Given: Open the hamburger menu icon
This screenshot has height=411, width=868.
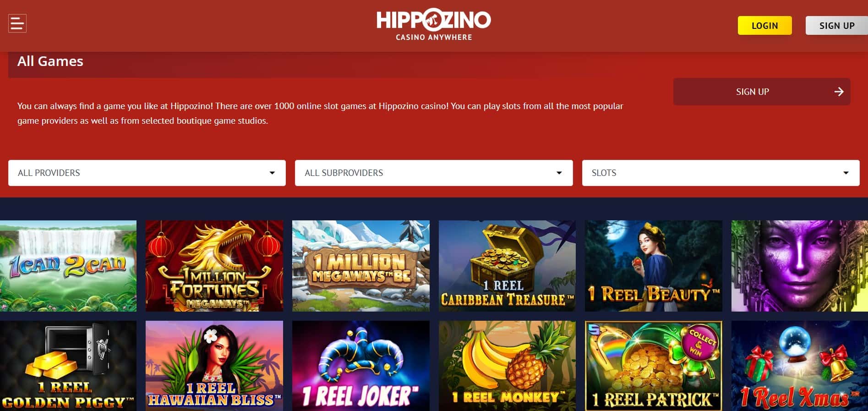Looking at the screenshot, I should (x=17, y=23).
